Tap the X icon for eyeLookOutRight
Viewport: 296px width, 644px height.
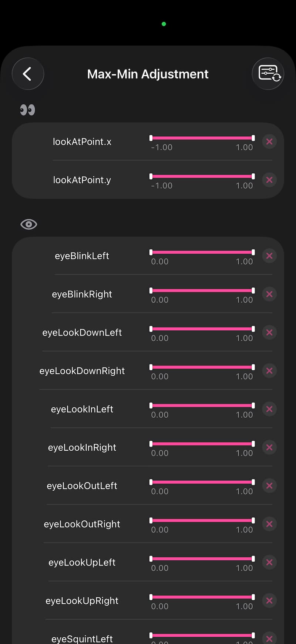point(269,524)
